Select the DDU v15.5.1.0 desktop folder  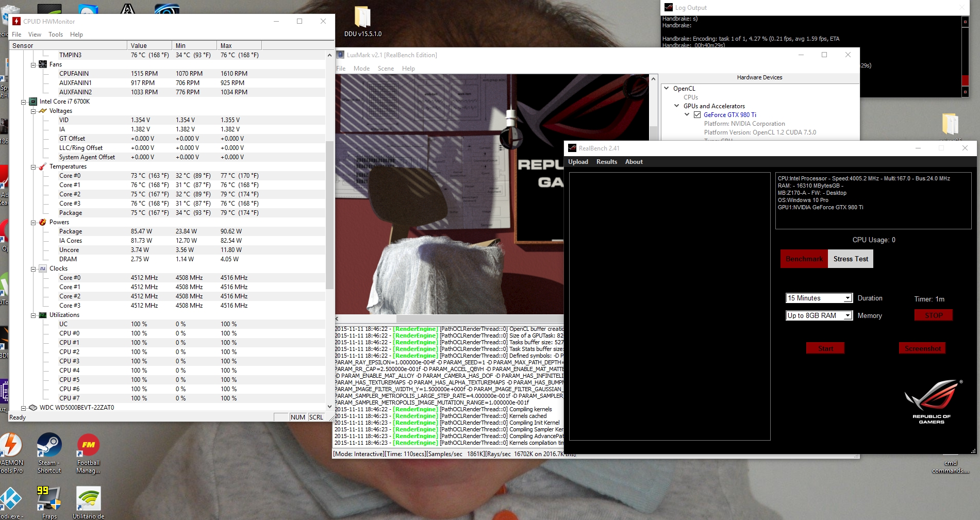[x=363, y=22]
